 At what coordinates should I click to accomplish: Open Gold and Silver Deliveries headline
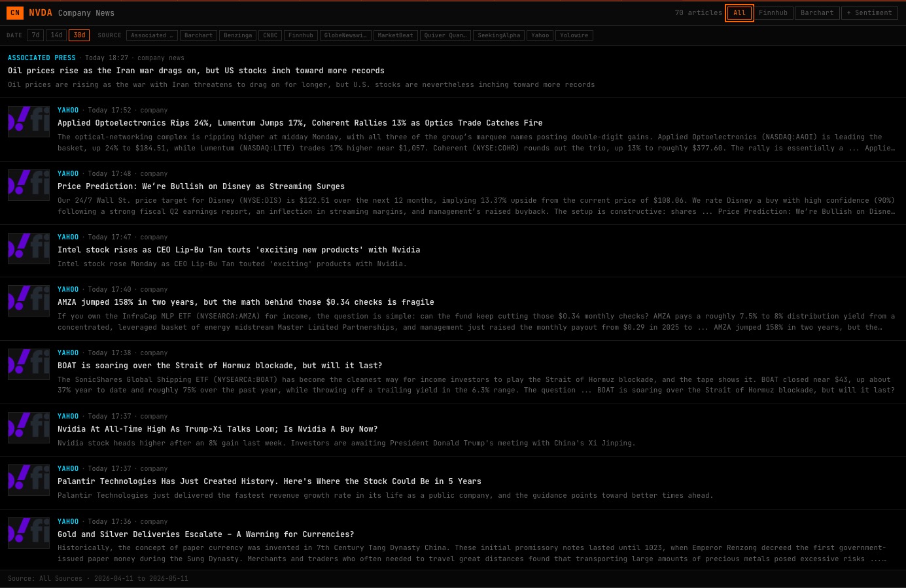[x=205, y=534]
